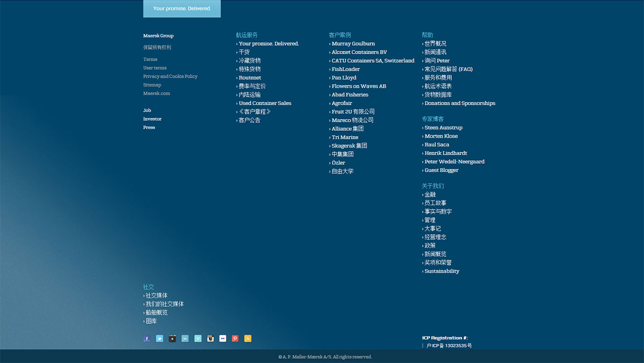Open the Terms link
644x363 pixels.
(x=150, y=60)
